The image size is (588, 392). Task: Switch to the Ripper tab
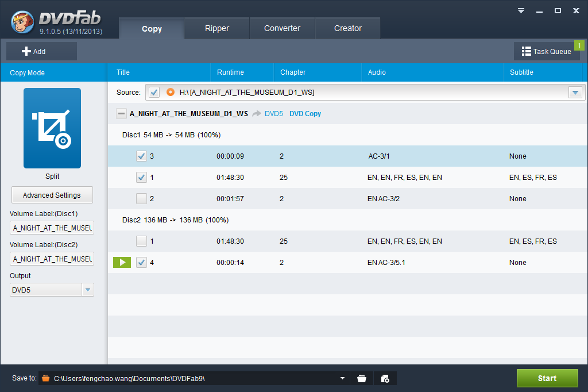[x=217, y=28]
